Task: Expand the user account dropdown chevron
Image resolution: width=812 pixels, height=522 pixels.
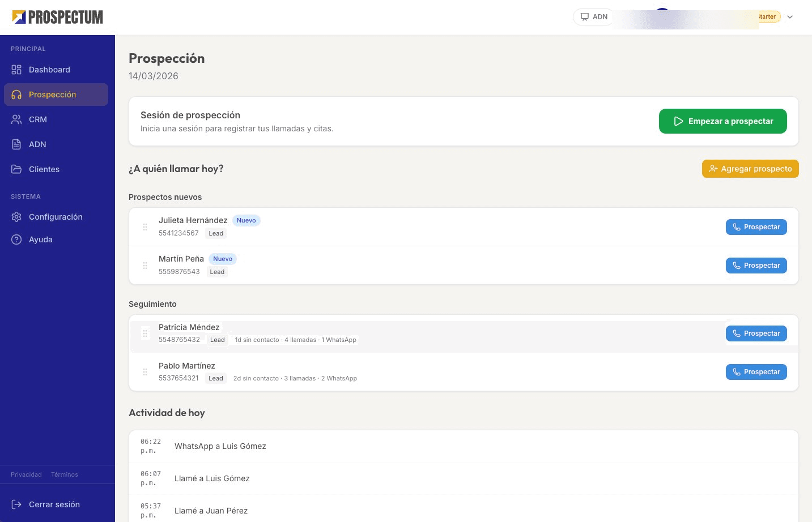Action: 790,17
